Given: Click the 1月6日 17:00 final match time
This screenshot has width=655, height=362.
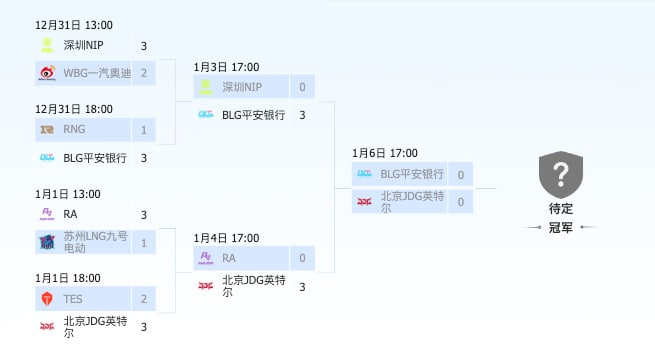Looking at the screenshot, I should [x=385, y=153].
